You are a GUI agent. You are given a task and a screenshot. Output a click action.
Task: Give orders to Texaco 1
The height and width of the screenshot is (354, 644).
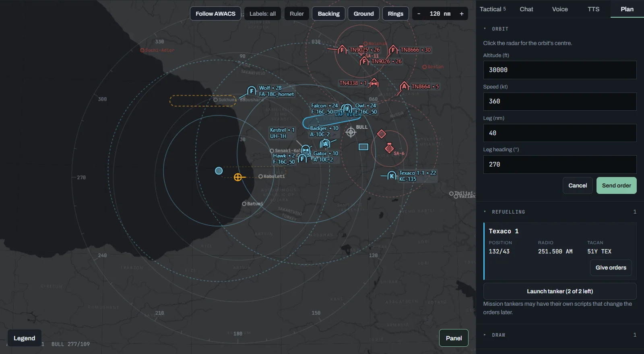[611, 268]
